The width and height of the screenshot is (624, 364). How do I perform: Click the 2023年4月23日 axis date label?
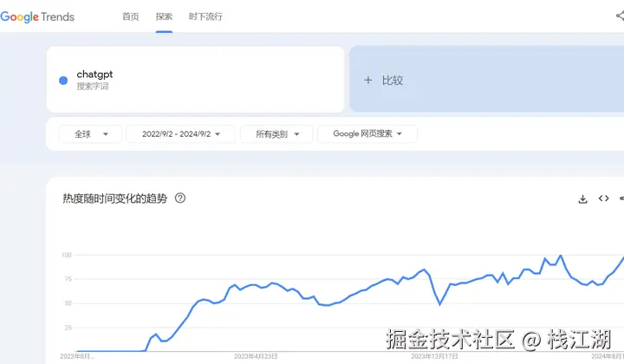pyautogui.click(x=256, y=356)
